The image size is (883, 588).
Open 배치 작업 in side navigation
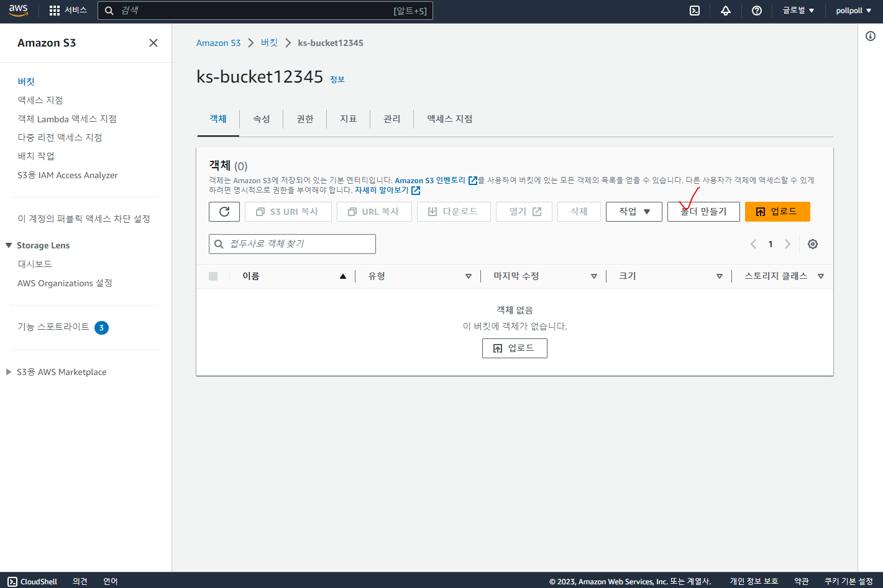click(x=36, y=156)
